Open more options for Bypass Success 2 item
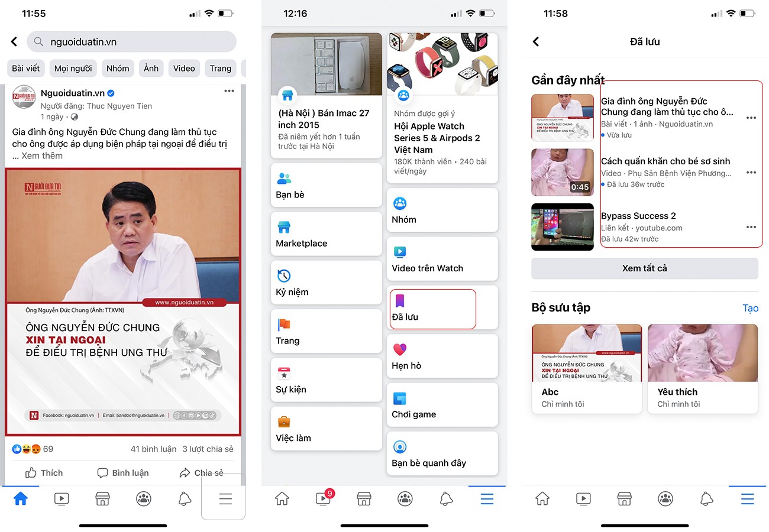Image resolution: width=769 pixels, height=532 pixels. [x=751, y=227]
